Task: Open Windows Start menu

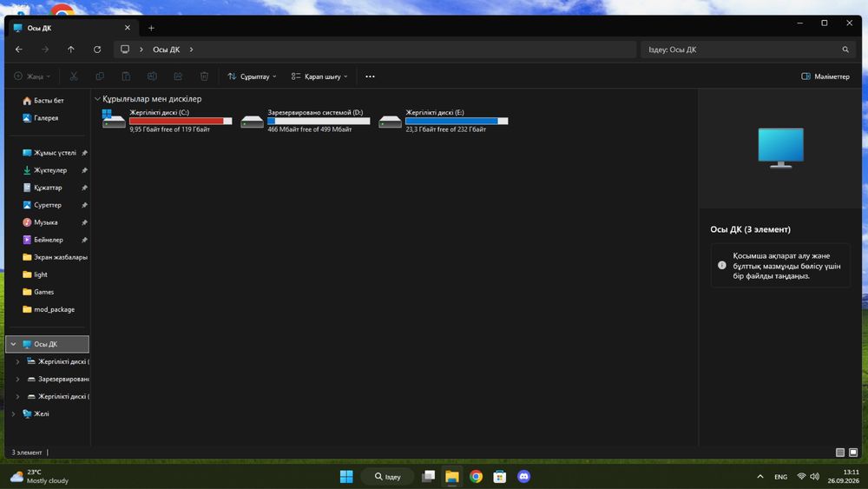Action: 346,476
